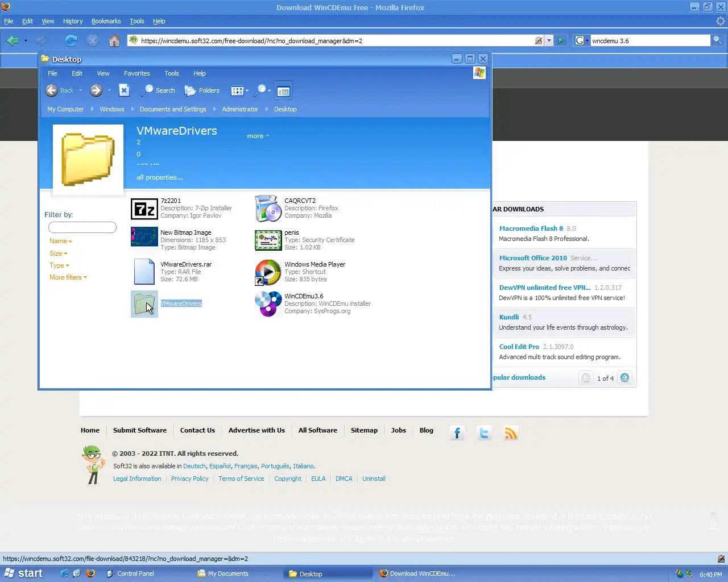The image size is (728, 582).
Task: Click the magnifier zoom icon in Explorer toolbar
Action: coord(262,90)
